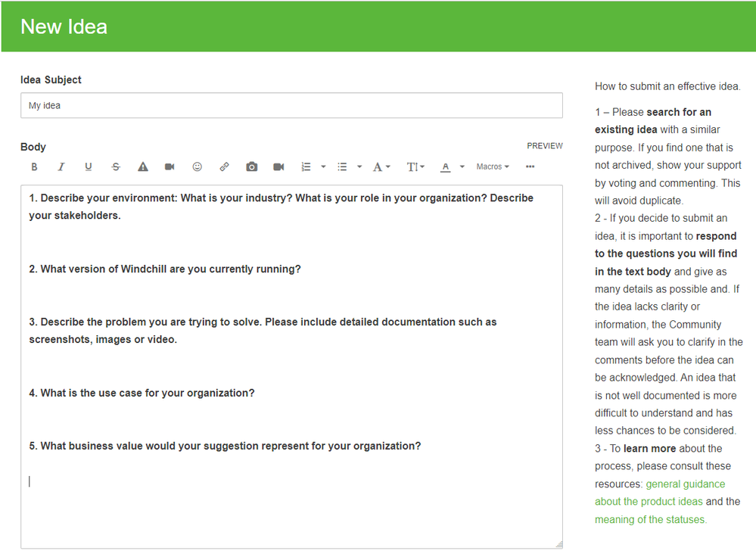Screen dimensions: 756x551
Task: Click the numbered list icon
Action: click(306, 167)
